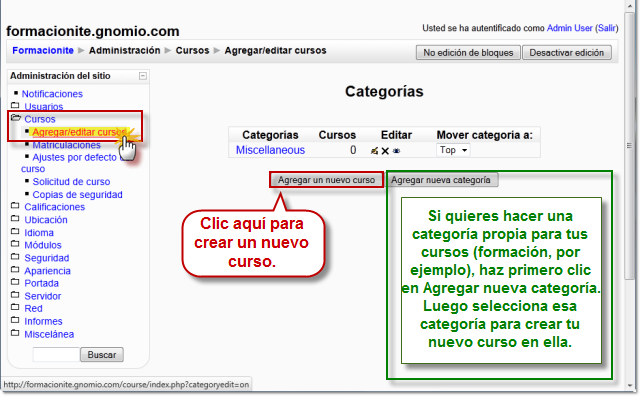Expand the Red folder icon

tap(15, 307)
